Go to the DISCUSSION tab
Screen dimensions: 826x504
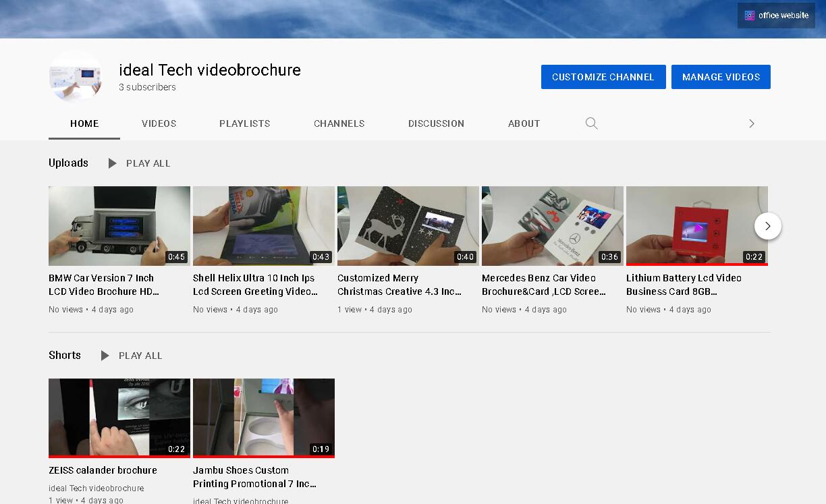pyautogui.click(x=436, y=123)
